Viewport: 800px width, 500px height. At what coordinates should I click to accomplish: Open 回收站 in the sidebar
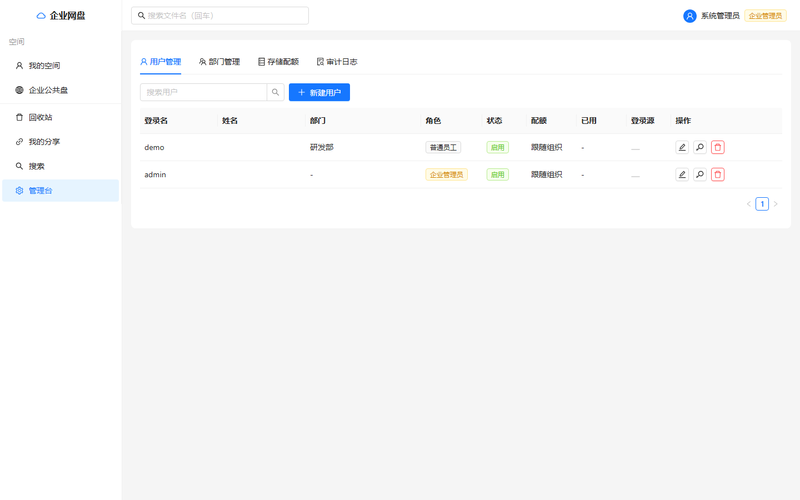(60, 117)
